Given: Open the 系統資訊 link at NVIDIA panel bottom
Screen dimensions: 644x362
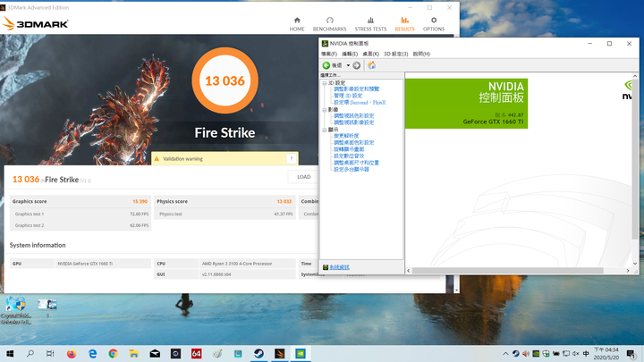Looking at the screenshot, I should click(x=339, y=267).
